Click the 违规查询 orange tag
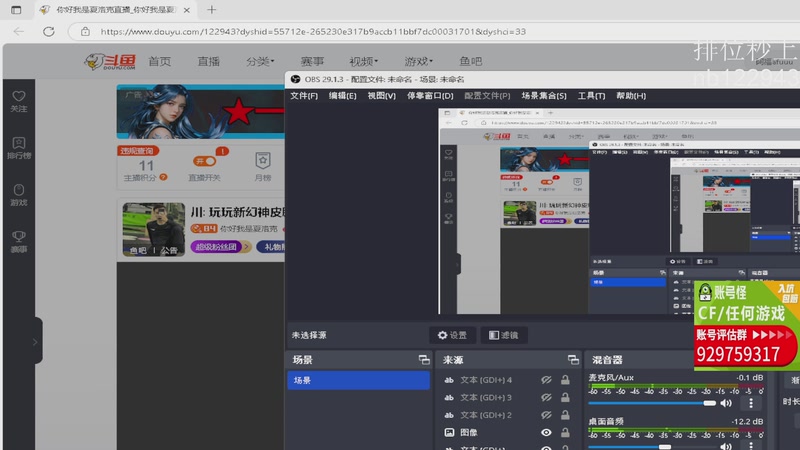This screenshot has height=450, width=800. (x=138, y=151)
